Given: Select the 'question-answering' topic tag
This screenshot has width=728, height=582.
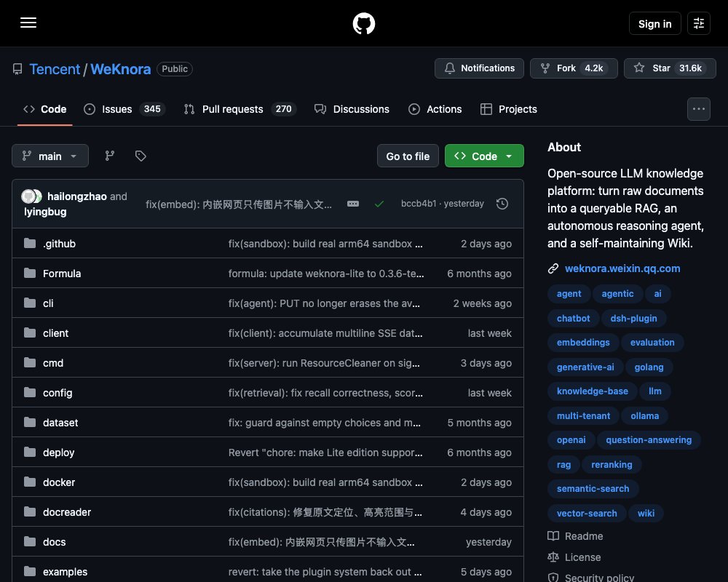Looking at the screenshot, I should coord(649,440).
